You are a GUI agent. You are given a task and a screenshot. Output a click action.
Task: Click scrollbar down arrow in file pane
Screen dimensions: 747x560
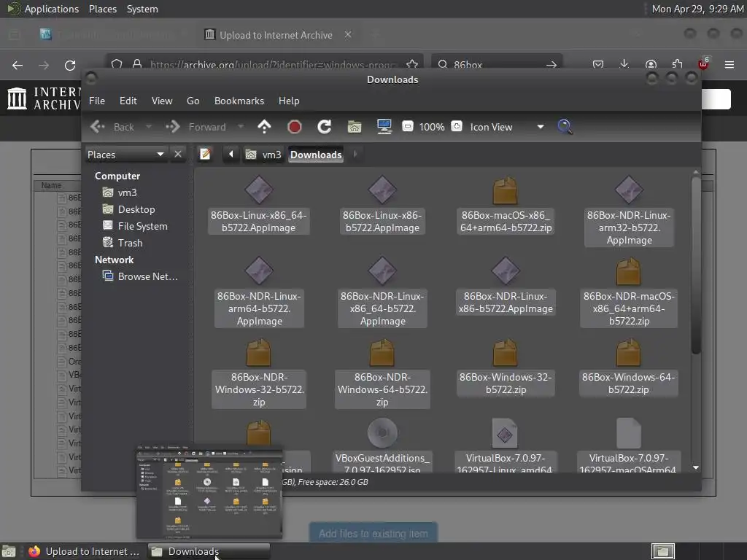tap(695, 467)
